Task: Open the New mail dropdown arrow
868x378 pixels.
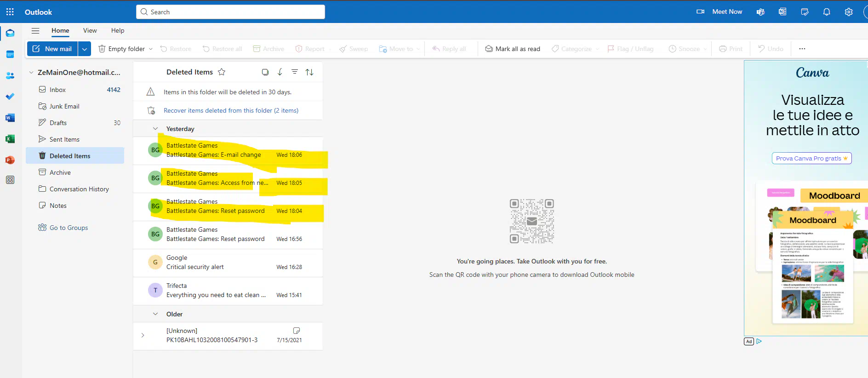Action: point(84,49)
